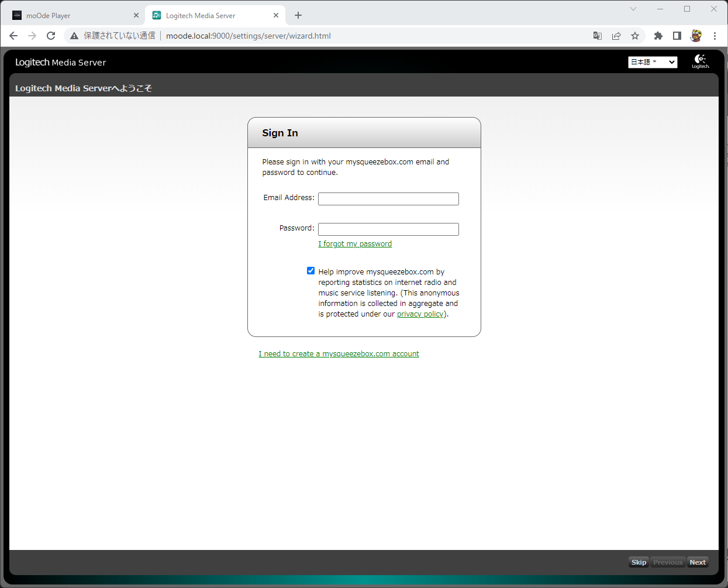Screen dimensions: 728x588
Task: Click the Skip button
Action: (x=639, y=562)
